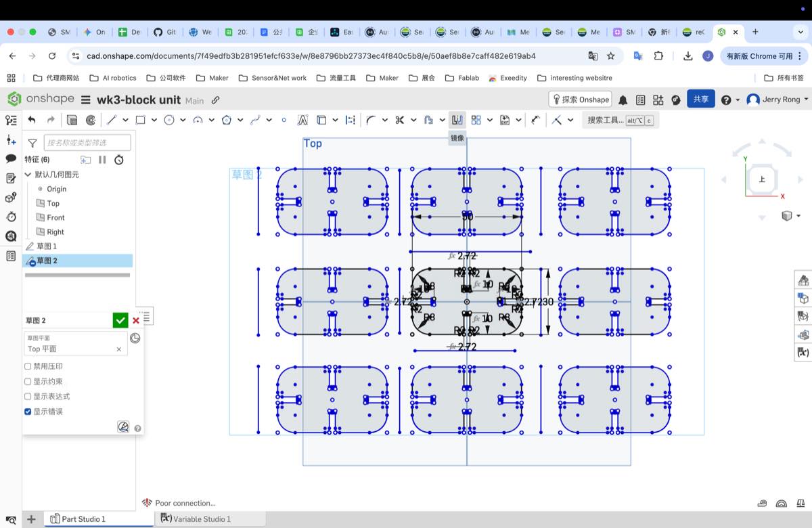This screenshot has width=812, height=528.
Task: Click the 共享 share button
Action: point(701,100)
